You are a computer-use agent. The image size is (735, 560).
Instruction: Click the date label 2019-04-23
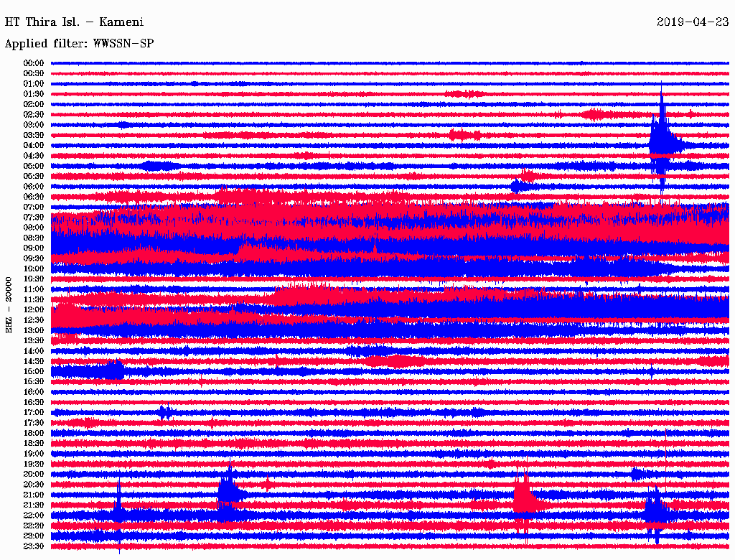693,22
